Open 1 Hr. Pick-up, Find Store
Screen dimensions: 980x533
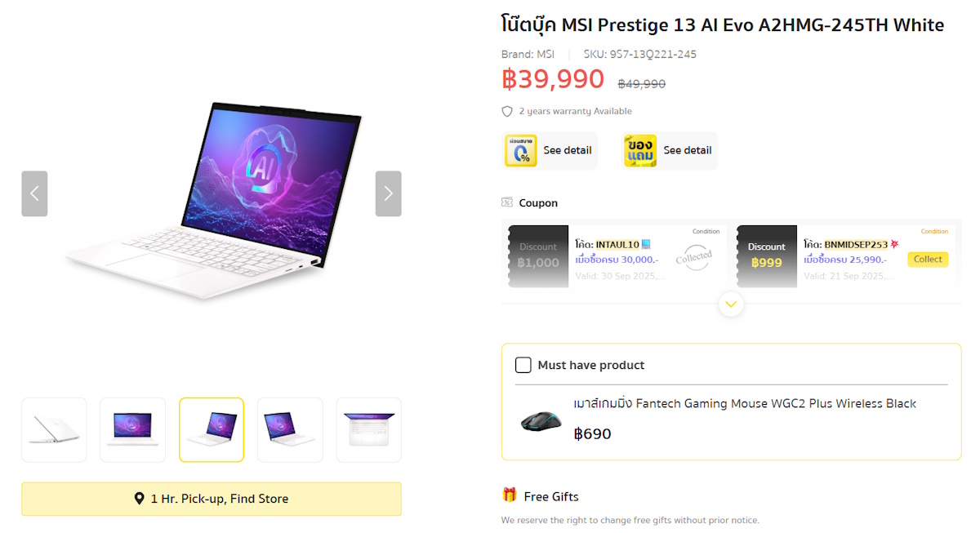pos(212,499)
